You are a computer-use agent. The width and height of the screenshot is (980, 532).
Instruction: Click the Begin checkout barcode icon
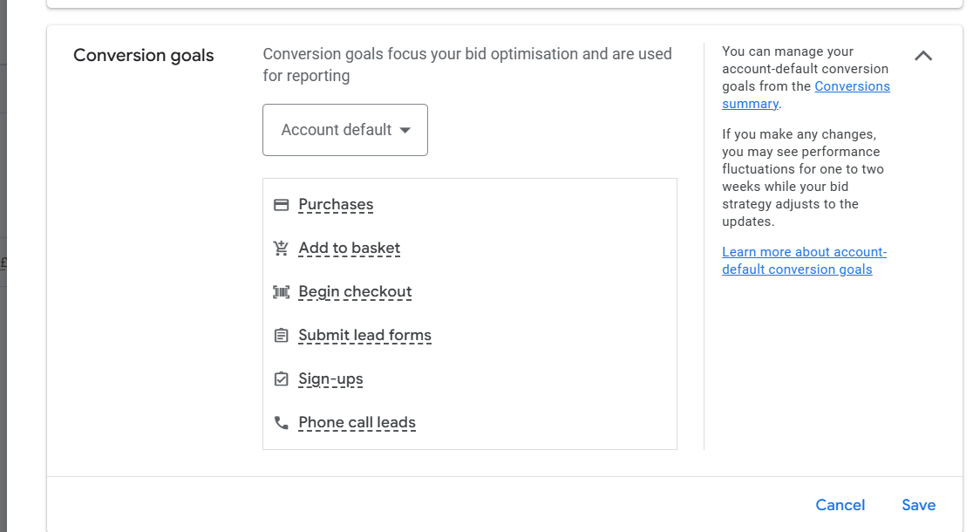[281, 292]
